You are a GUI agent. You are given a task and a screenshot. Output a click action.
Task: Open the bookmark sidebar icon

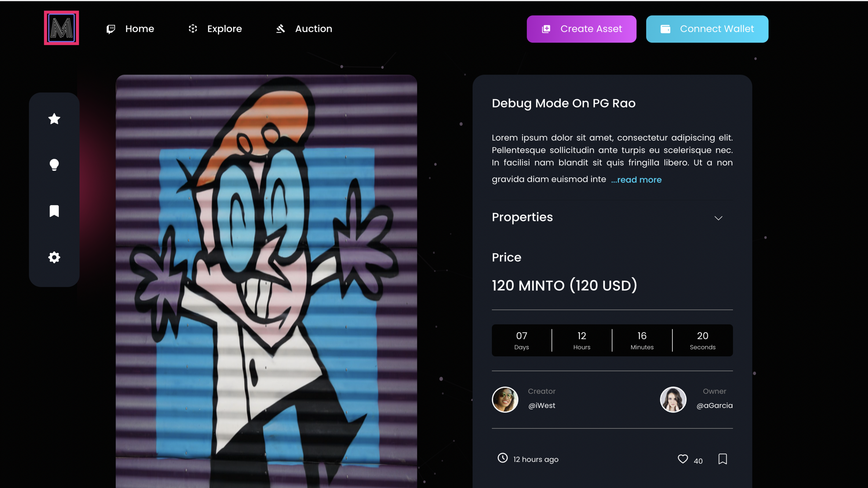pos(54,211)
